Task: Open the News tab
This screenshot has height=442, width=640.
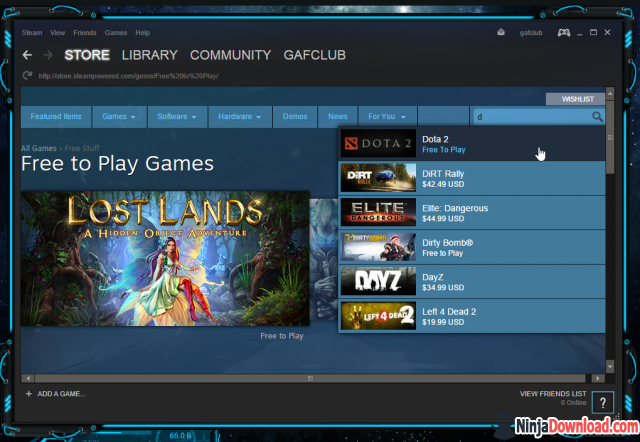Action: pos(338,117)
